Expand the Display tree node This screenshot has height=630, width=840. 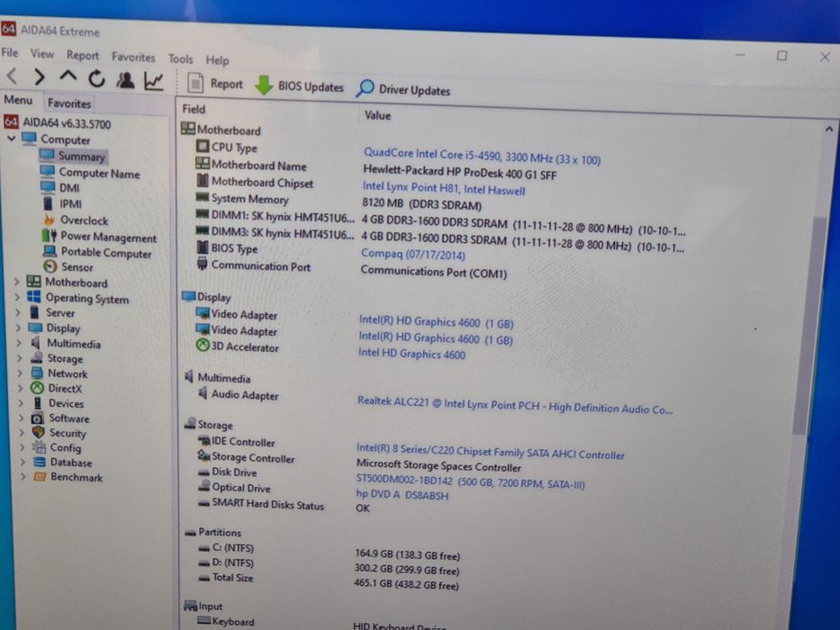click(18, 328)
